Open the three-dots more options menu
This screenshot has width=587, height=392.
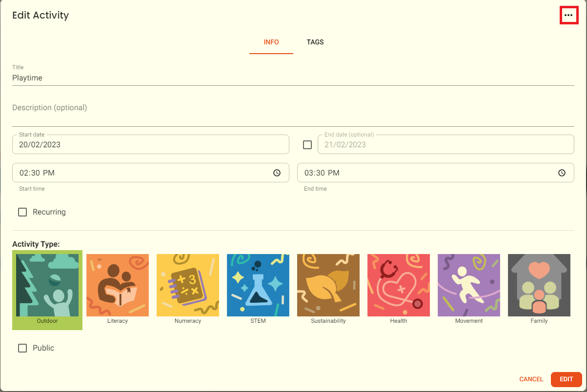568,15
